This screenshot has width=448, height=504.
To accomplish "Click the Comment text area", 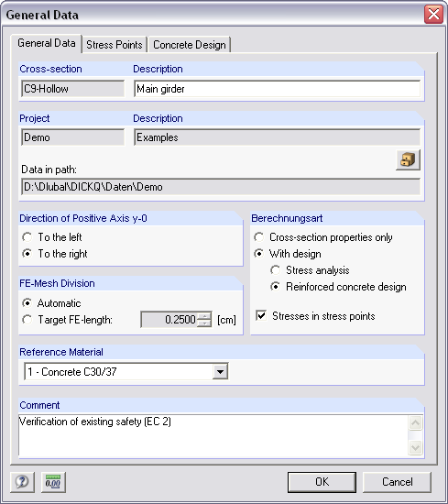I will 213,435.
